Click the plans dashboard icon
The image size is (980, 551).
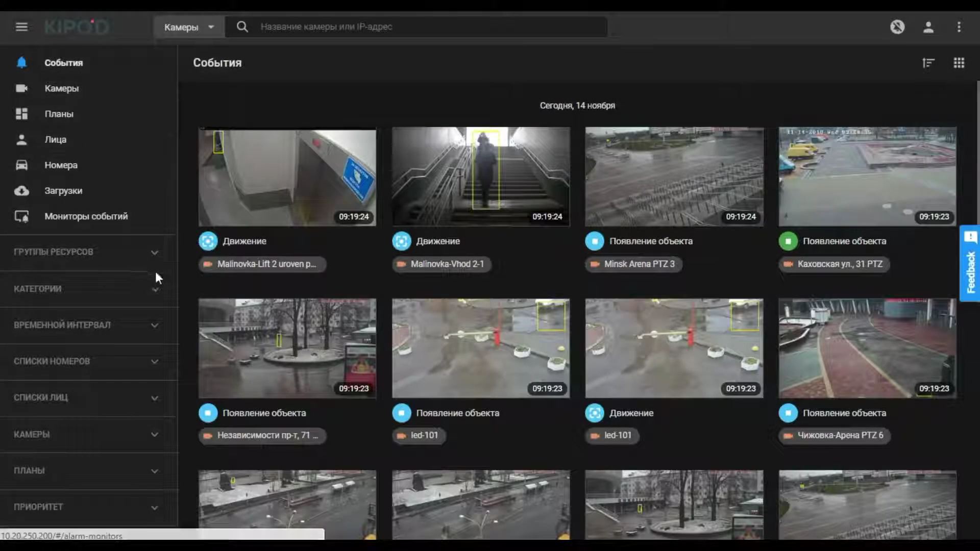(x=21, y=114)
